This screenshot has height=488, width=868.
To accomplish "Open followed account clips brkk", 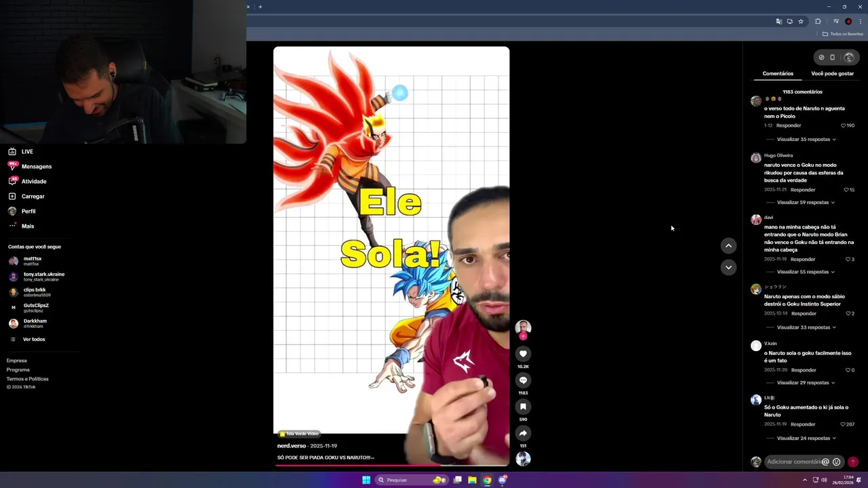I will [30, 292].
